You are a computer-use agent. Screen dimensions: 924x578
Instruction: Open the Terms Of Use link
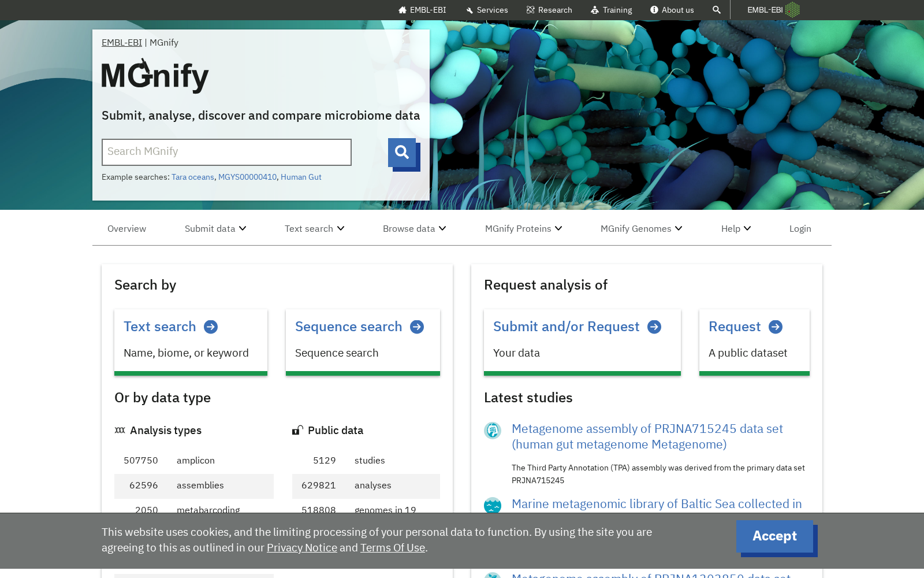point(393,548)
